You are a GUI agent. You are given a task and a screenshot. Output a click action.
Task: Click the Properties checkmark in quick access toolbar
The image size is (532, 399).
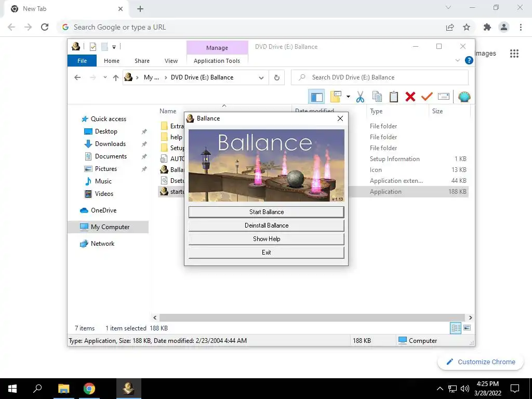93,47
